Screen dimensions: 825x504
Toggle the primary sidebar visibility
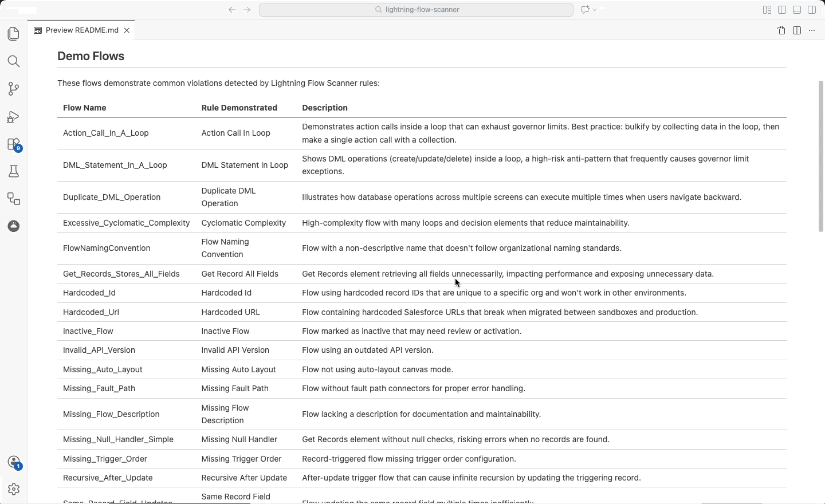[x=782, y=10]
